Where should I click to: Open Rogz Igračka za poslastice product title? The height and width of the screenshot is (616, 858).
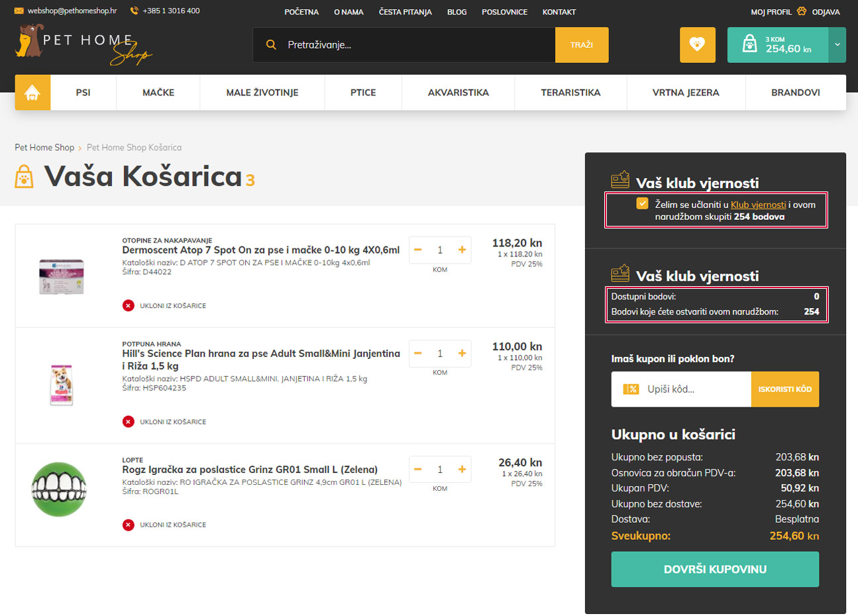(250, 470)
